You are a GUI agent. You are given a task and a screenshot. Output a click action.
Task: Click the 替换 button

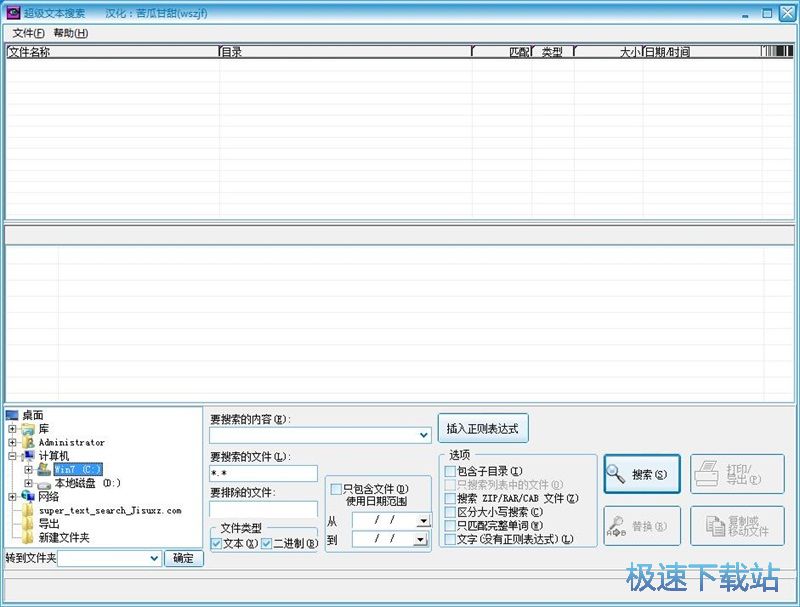point(642,526)
